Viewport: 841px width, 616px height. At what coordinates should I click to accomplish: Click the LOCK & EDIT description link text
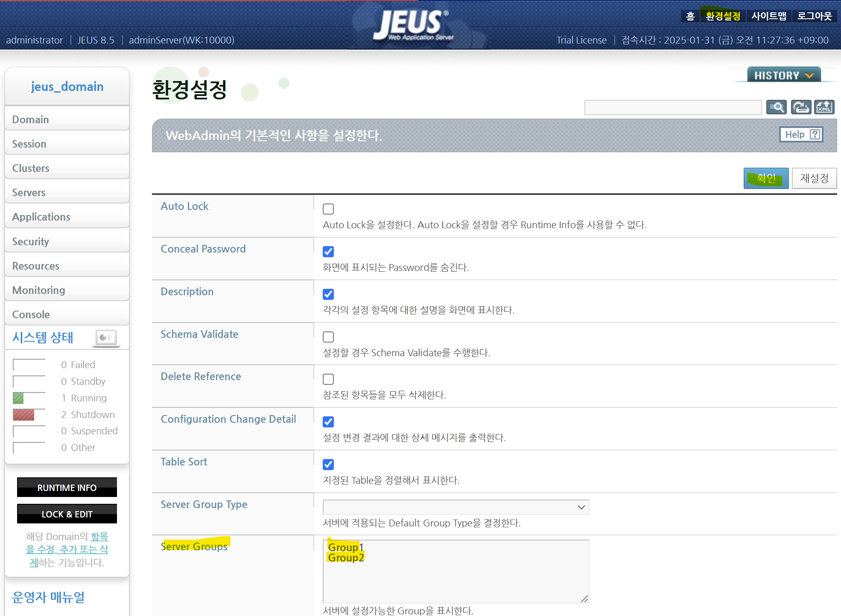(x=67, y=549)
